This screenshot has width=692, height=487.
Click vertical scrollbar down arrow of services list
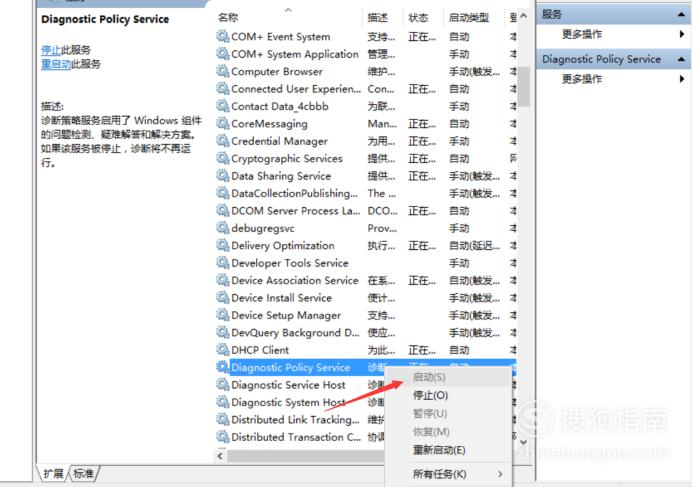tap(523, 442)
